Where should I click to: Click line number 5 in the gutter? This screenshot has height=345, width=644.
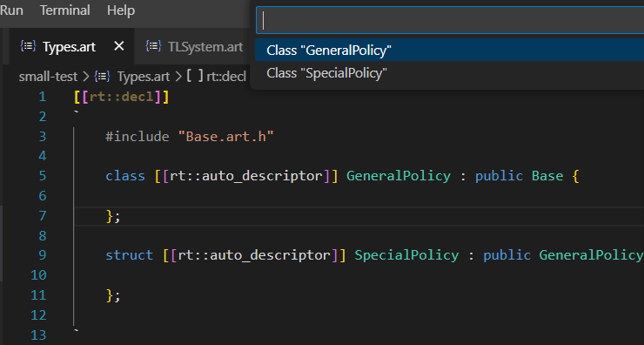[x=43, y=176]
